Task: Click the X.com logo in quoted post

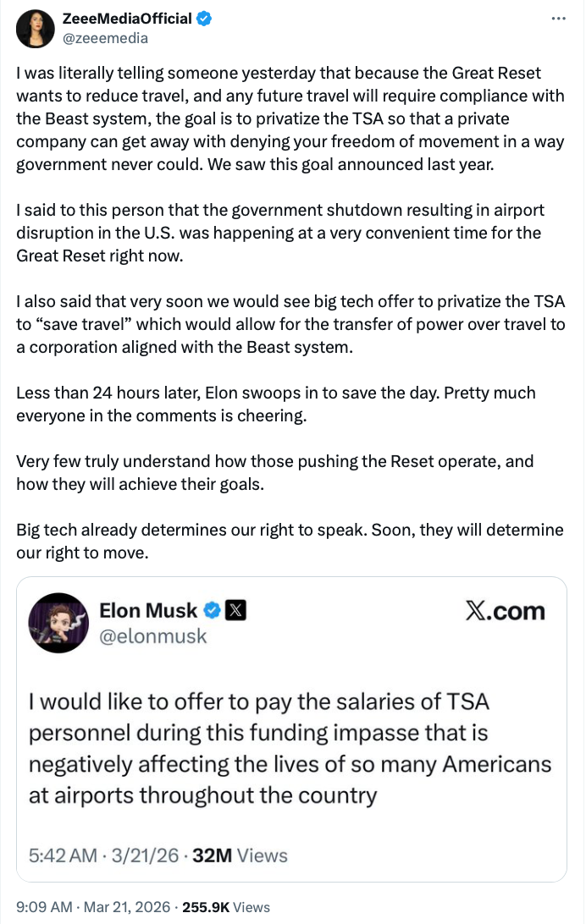Action: click(x=506, y=612)
